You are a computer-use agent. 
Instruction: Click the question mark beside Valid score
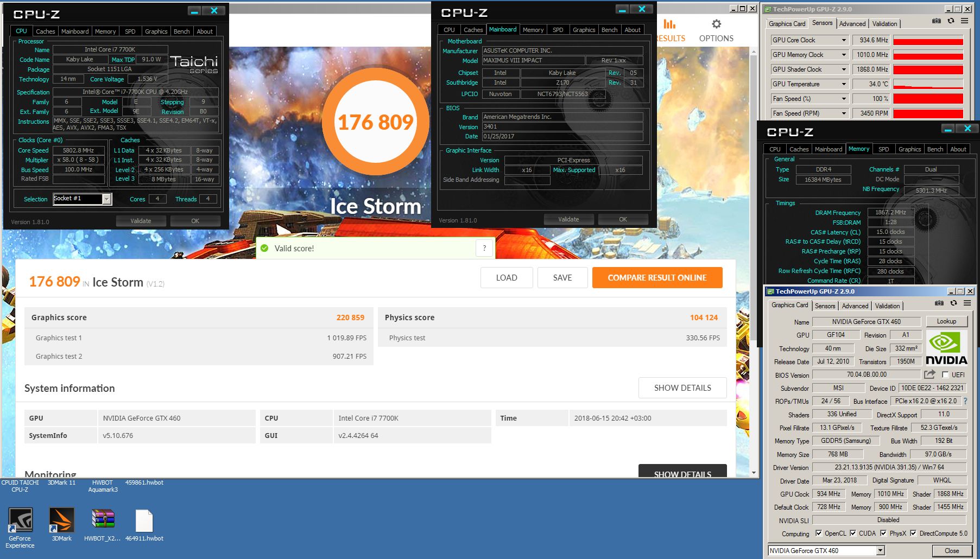click(484, 248)
